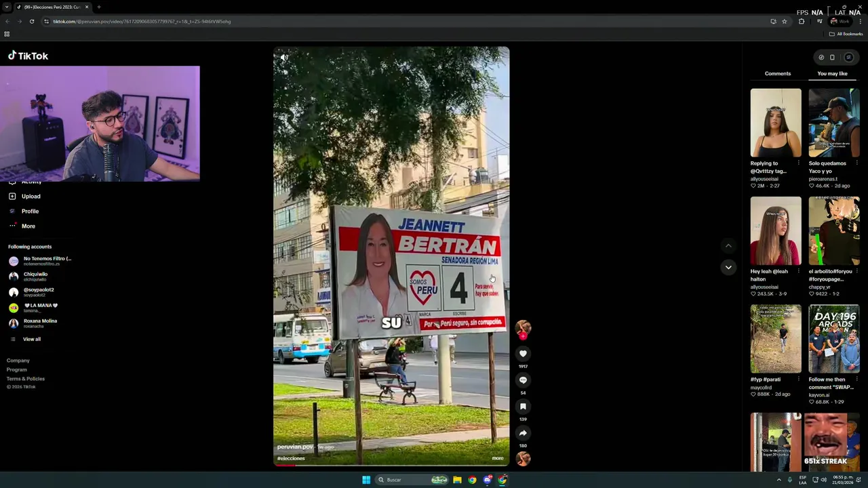Share video with the arrow icon
The width and height of the screenshot is (868, 488).
tap(523, 433)
